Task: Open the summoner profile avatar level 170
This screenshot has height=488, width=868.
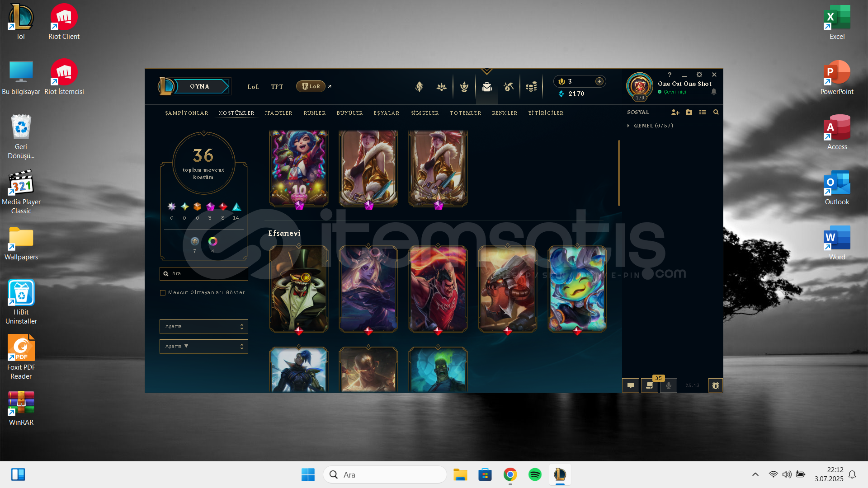Action: coord(639,86)
